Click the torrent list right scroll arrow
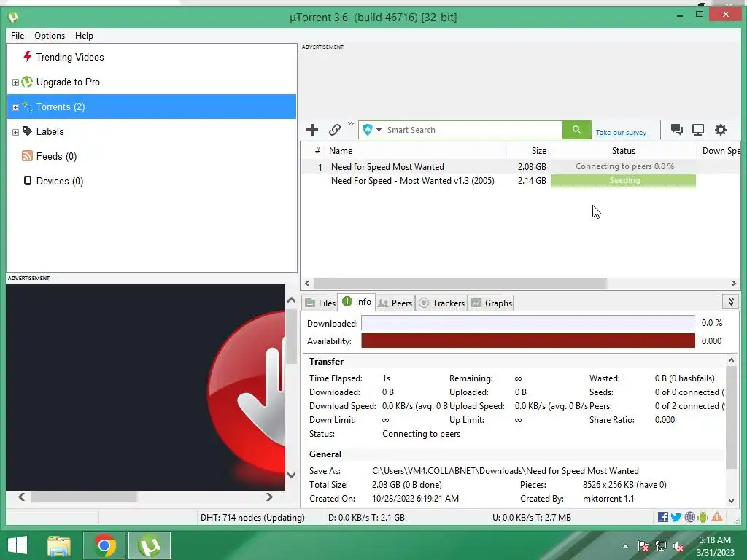 (733, 284)
